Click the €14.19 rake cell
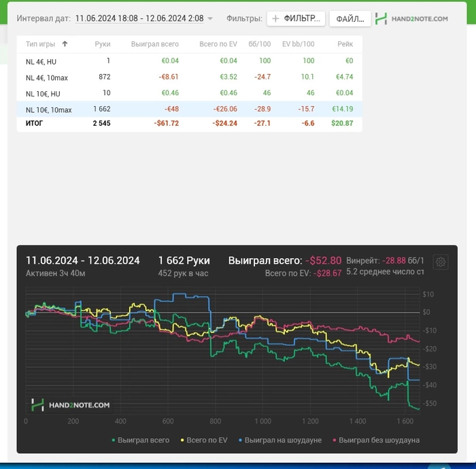The height and width of the screenshot is (469, 476). tap(343, 109)
